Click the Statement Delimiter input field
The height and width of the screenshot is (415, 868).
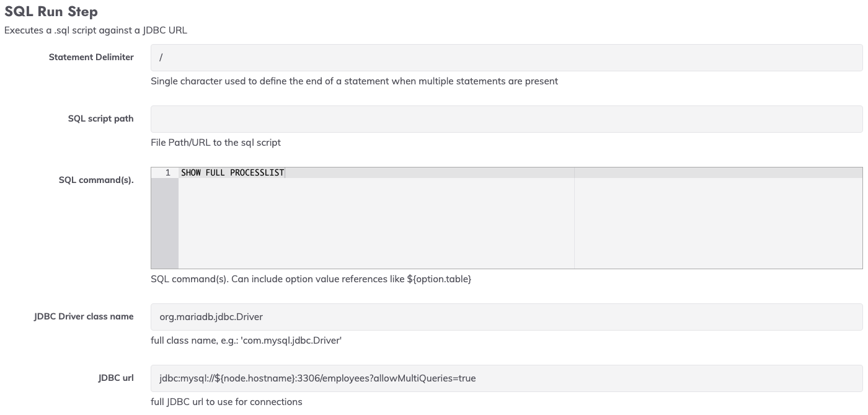tap(507, 57)
